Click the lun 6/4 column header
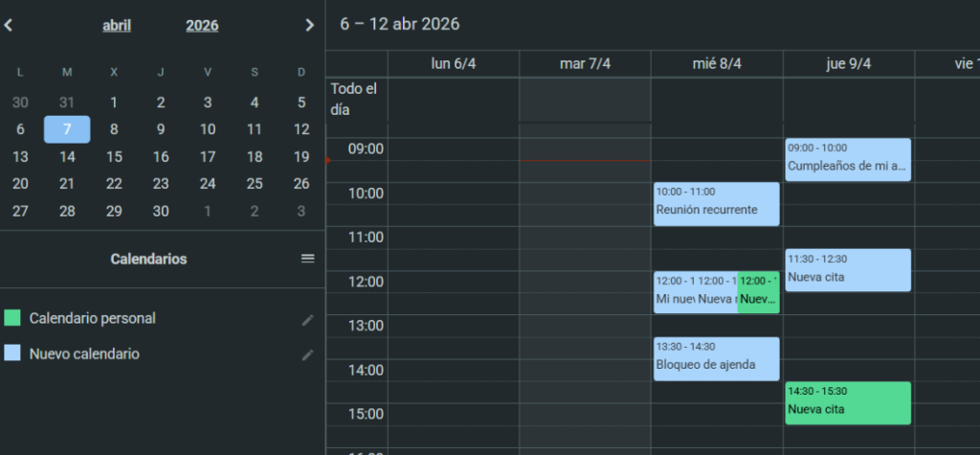The width and height of the screenshot is (980, 455). coord(454,64)
